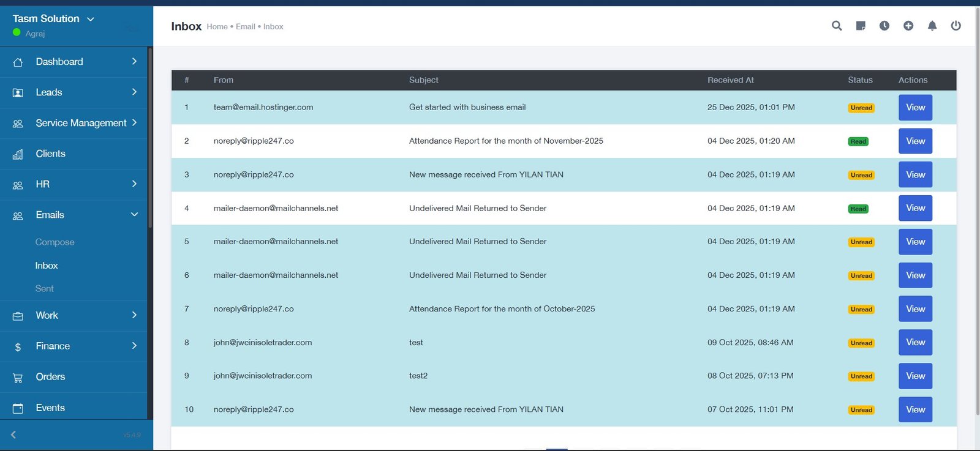This screenshot has height=451, width=980.
Task: Click the Finance dollar sign icon
Action: [18, 347]
